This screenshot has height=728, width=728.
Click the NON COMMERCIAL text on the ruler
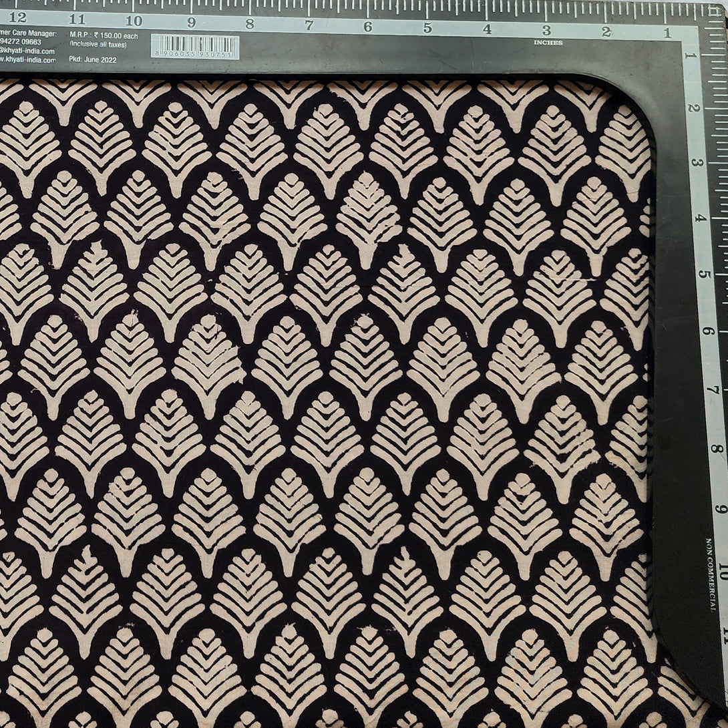coord(709,574)
